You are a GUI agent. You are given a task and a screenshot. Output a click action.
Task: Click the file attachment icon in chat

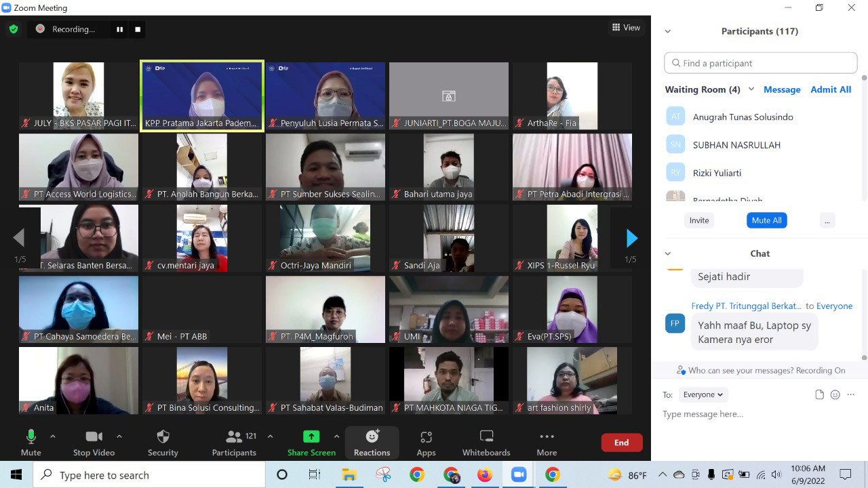819,394
